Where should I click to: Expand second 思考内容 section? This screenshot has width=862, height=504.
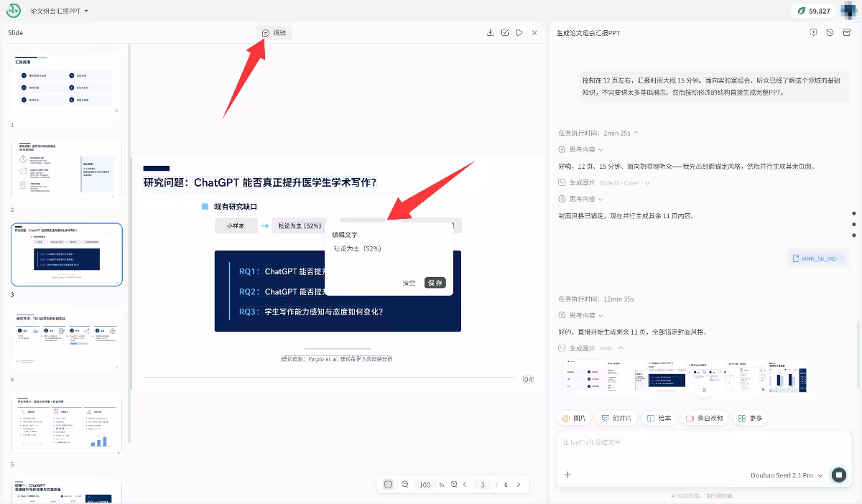[x=581, y=199]
